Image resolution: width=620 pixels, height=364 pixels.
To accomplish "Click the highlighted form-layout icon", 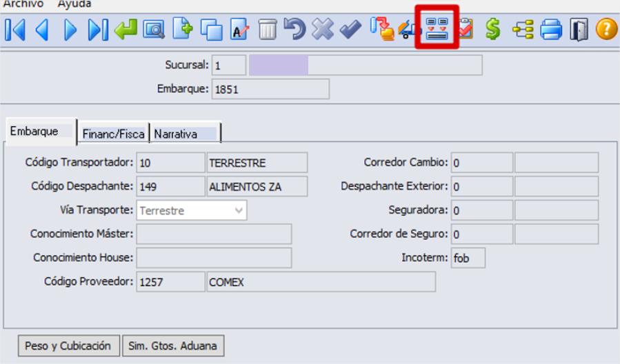I will [x=437, y=29].
